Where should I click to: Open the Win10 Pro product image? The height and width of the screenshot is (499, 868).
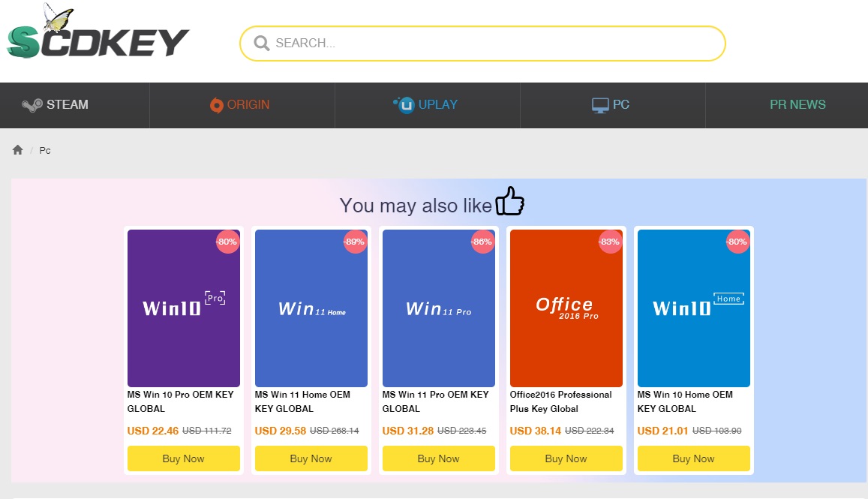tap(184, 308)
